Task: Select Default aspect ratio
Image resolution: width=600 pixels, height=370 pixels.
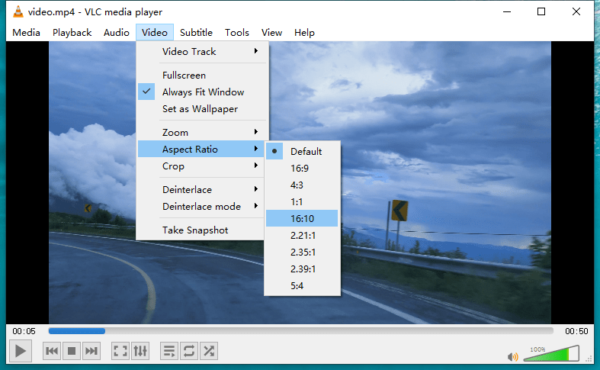Action: click(302, 152)
